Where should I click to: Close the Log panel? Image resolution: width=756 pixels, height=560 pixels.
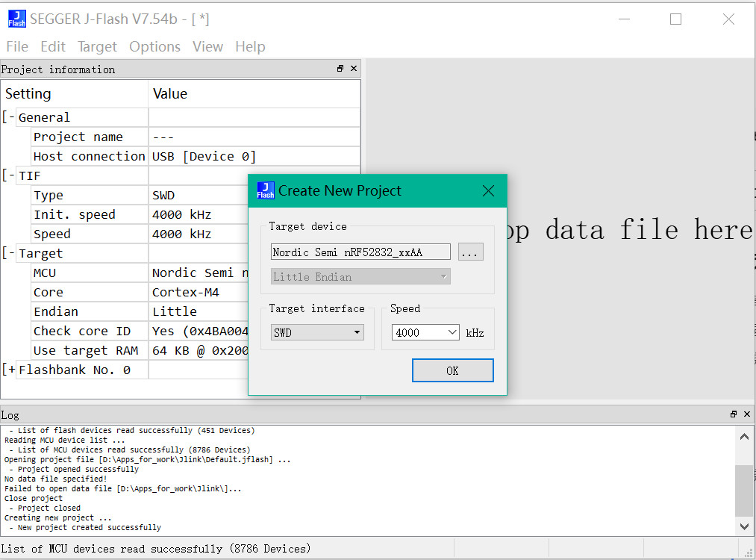click(747, 414)
